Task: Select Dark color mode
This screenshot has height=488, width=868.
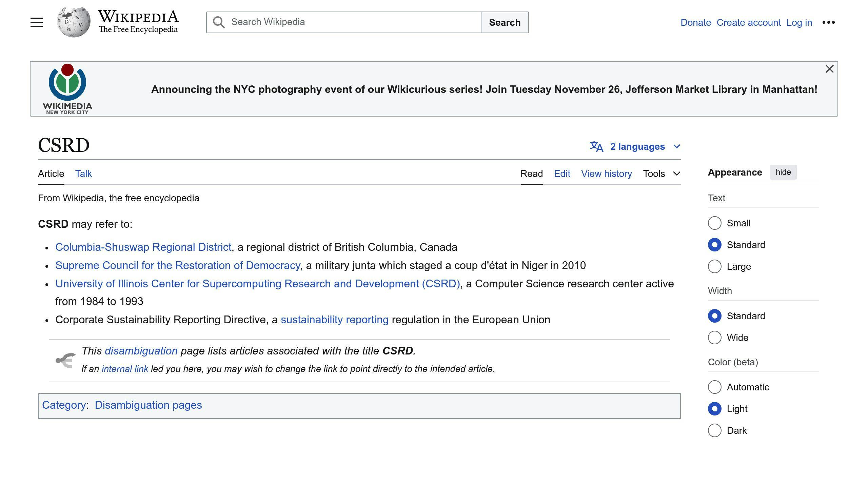Action: 714,430
